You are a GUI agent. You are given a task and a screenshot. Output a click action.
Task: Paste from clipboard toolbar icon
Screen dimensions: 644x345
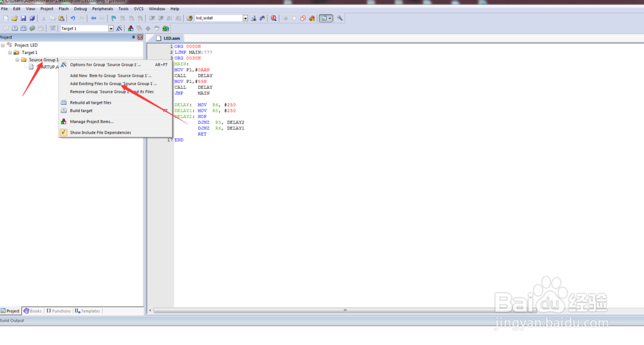[x=61, y=18]
